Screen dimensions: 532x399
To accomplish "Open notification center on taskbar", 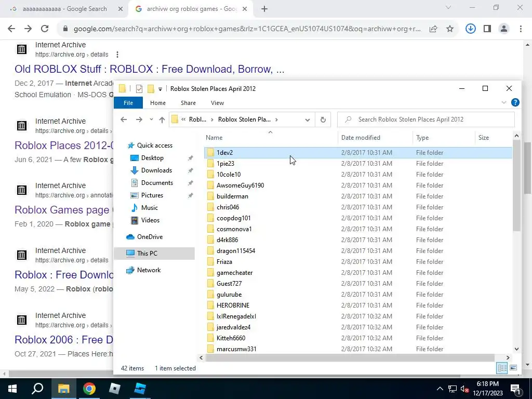I will tap(516, 389).
